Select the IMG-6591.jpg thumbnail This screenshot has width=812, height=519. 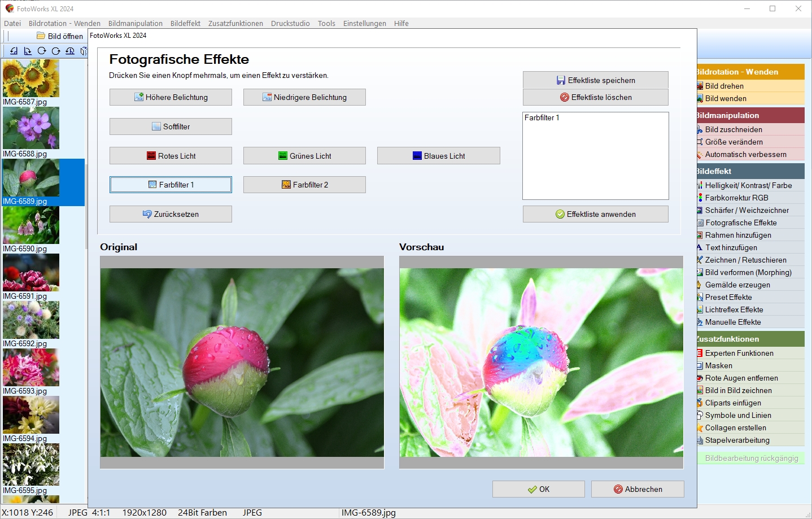pyautogui.click(x=31, y=273)
